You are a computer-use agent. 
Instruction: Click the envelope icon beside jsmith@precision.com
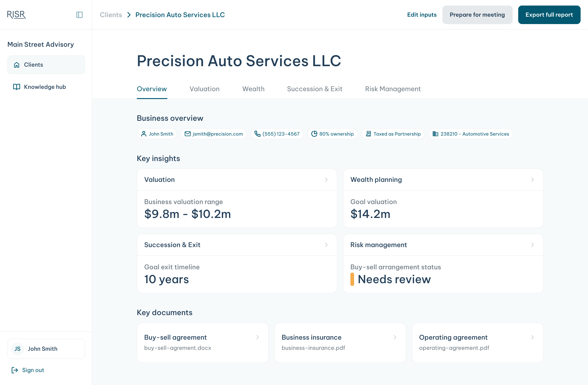(x=188, y=134)
